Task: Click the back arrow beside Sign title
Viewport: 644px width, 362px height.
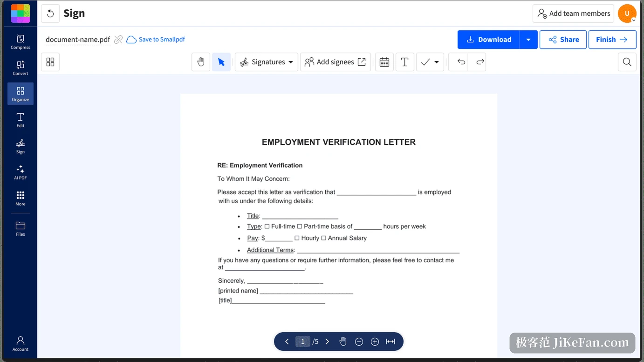Action: tap(50, 14)
